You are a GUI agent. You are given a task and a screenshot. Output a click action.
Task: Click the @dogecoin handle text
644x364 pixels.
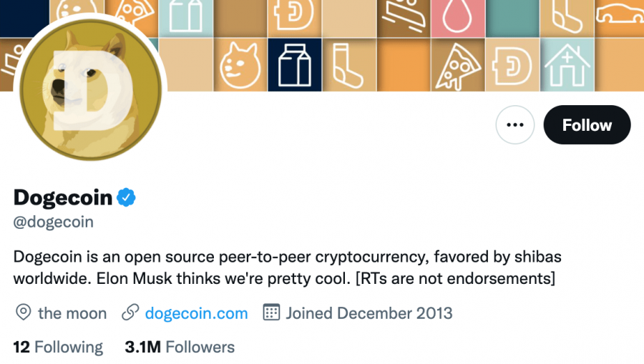click(54, 222)
